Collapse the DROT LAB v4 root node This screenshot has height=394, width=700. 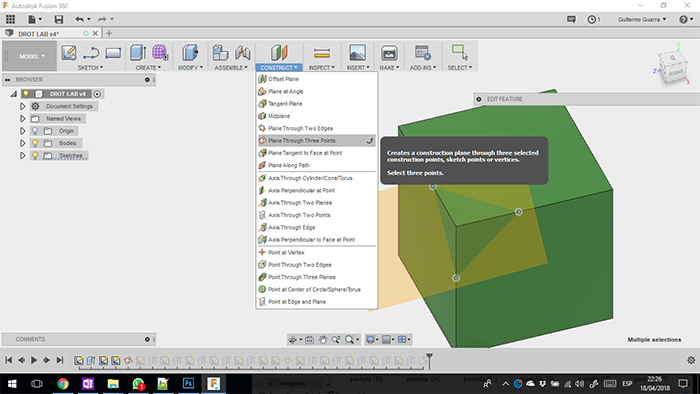point(14,94)
